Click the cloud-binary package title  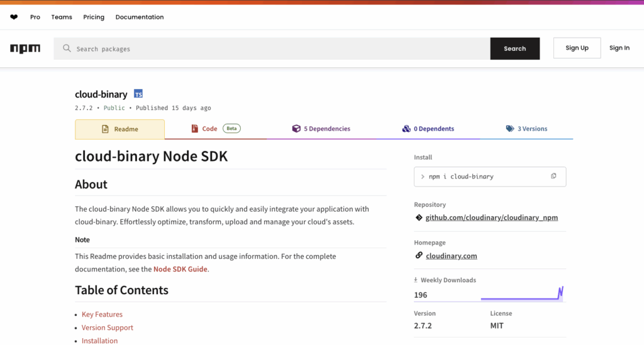tap(101, 94)
